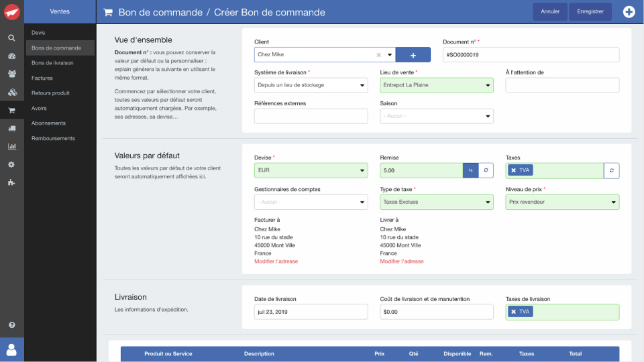The width and height of the screenshot is (644, 362).
Task: Clear the selected client Chez Mike
Action: click(x=378, y=55)
